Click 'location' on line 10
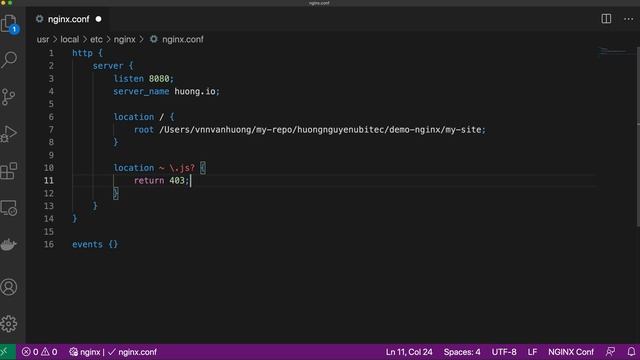This screenshot has height=360, width=640. (x=133, y=168)
